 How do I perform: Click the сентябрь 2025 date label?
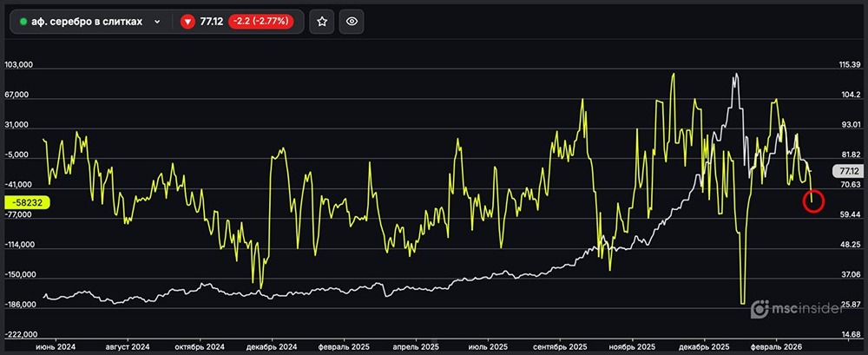pos(561,347)
